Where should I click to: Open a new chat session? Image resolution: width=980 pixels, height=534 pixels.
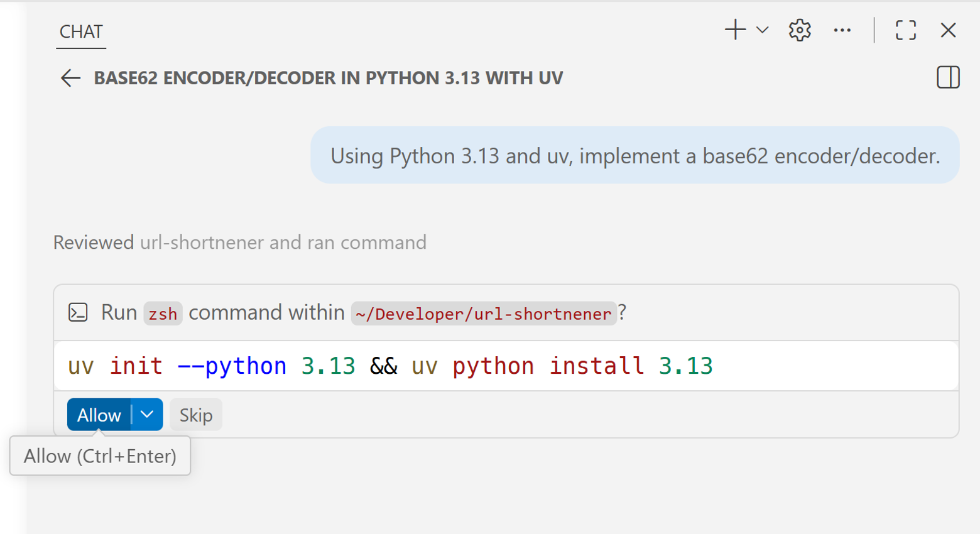(x=734, y=30)
